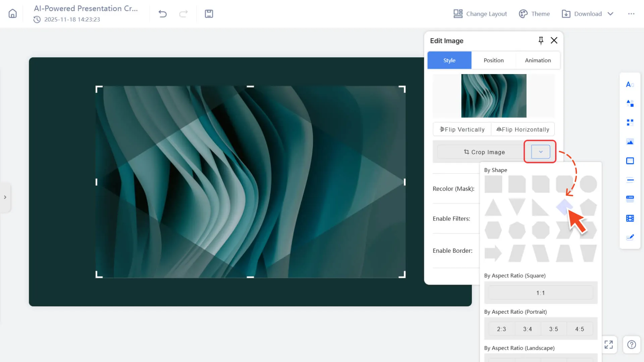
Task: Close the Edit Image panel
Action: 554,41
